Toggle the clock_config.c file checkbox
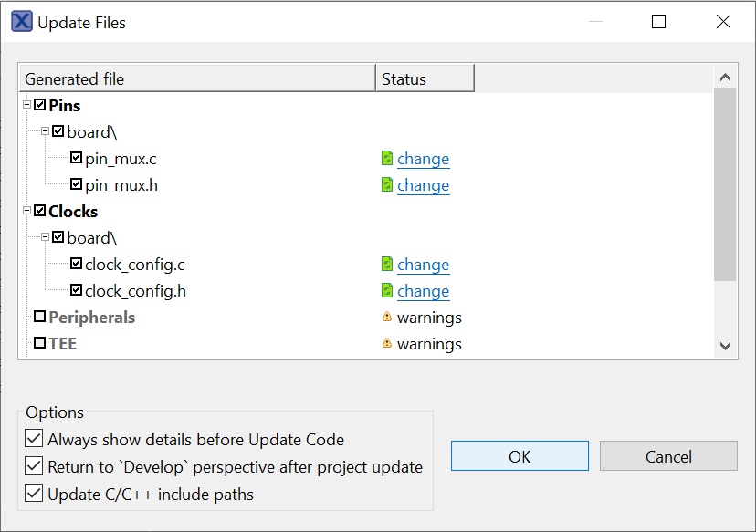Screen dimensions: 756x532 (76, 265)
